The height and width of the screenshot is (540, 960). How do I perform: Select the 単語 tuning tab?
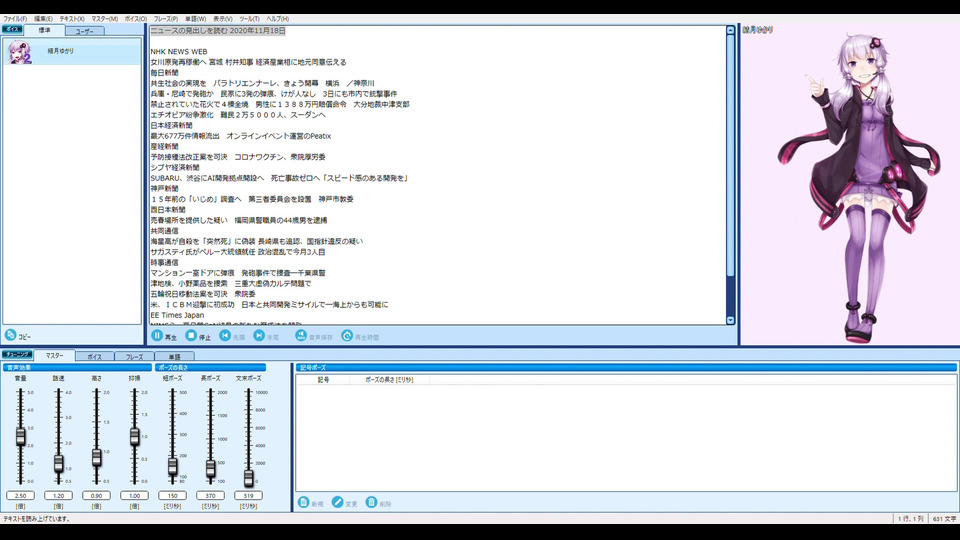pos(174,356)
